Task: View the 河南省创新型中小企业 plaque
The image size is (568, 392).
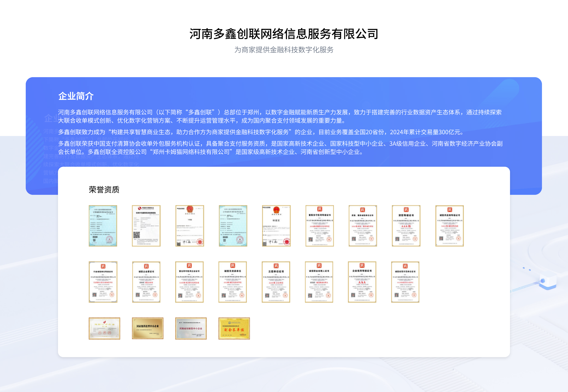Action: coord(191,328)
